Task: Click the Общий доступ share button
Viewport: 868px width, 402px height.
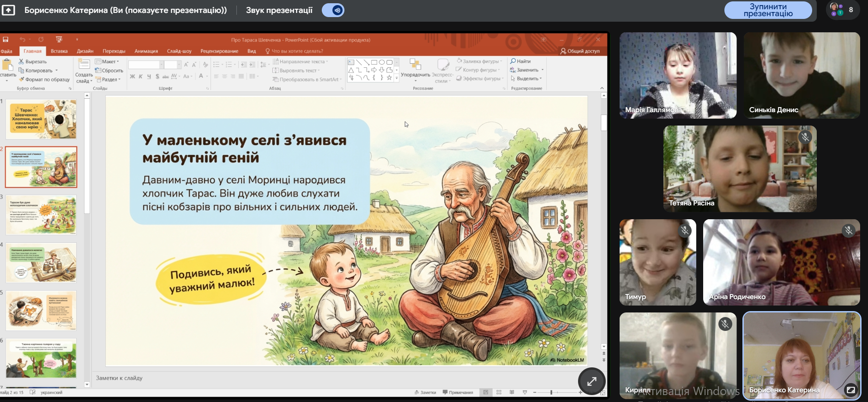Action: point(580,51)
